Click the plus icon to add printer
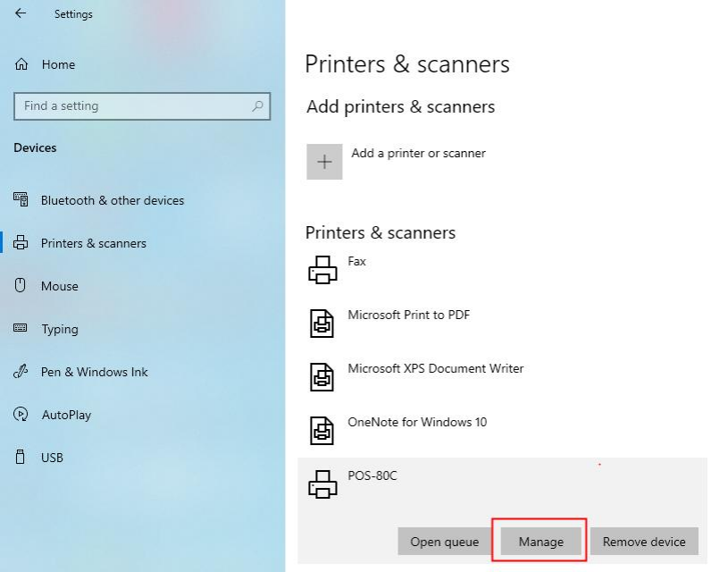The height and width of the screenshot is (572, 728). pyautogui.click(x=324, y=162)
